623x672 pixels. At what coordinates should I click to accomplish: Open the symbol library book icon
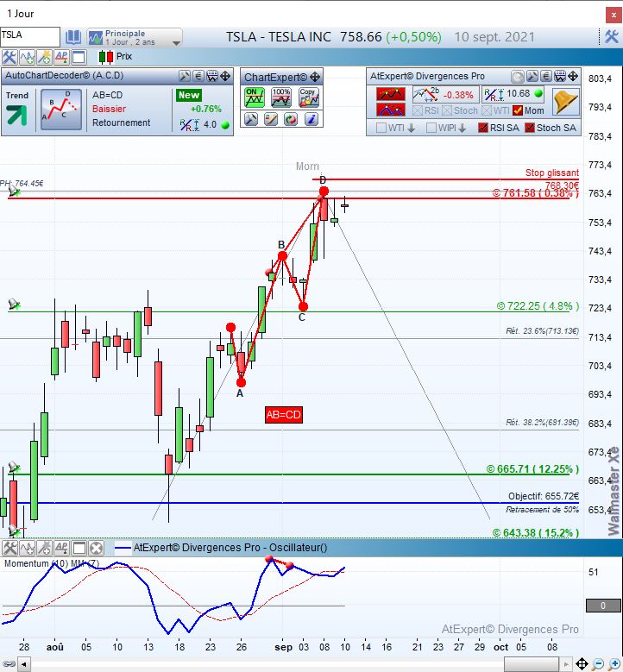pos(72,37)
